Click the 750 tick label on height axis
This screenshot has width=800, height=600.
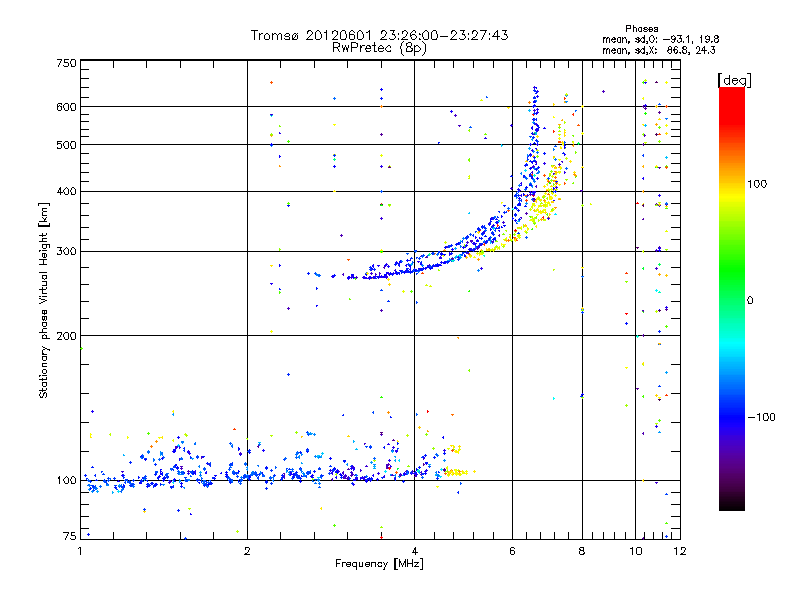point(66,63)
